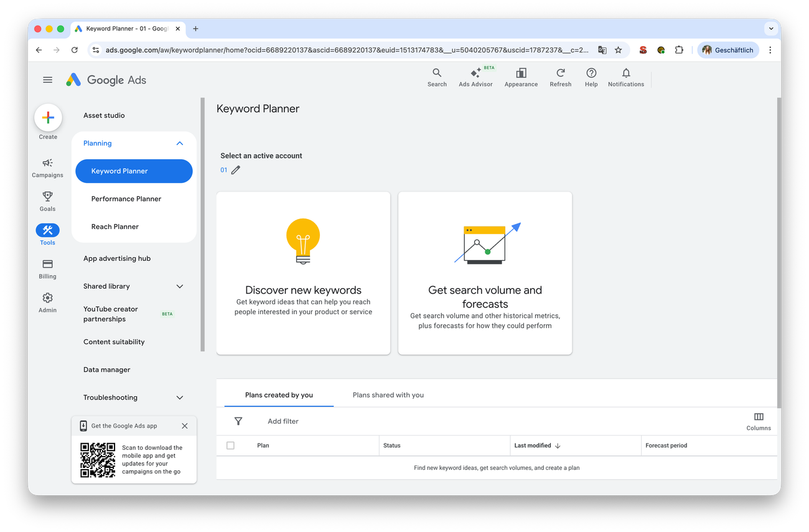Show Notifications bell
This screenshot has height=532, width=809.
(626, 78)
